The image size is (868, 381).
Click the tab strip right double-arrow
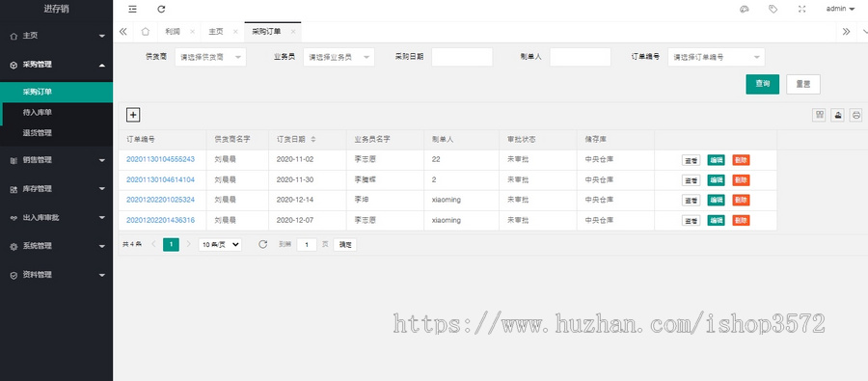[x=846, y=32]
